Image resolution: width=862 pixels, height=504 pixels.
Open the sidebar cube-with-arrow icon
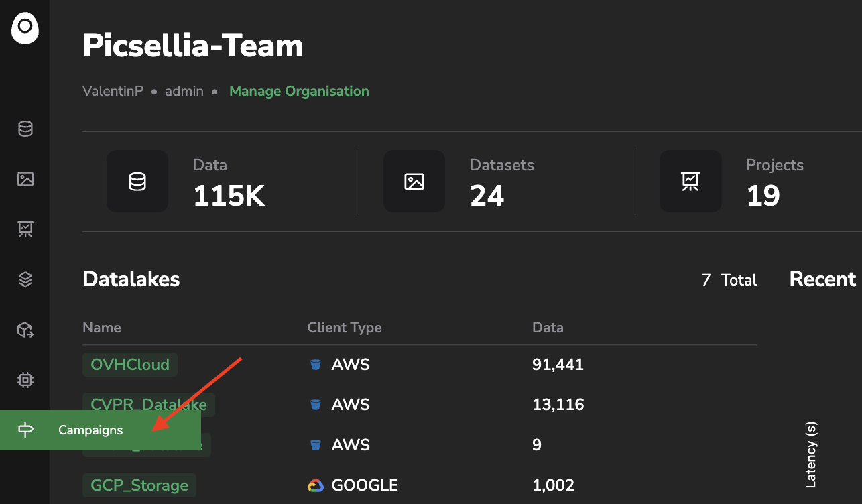25,330
